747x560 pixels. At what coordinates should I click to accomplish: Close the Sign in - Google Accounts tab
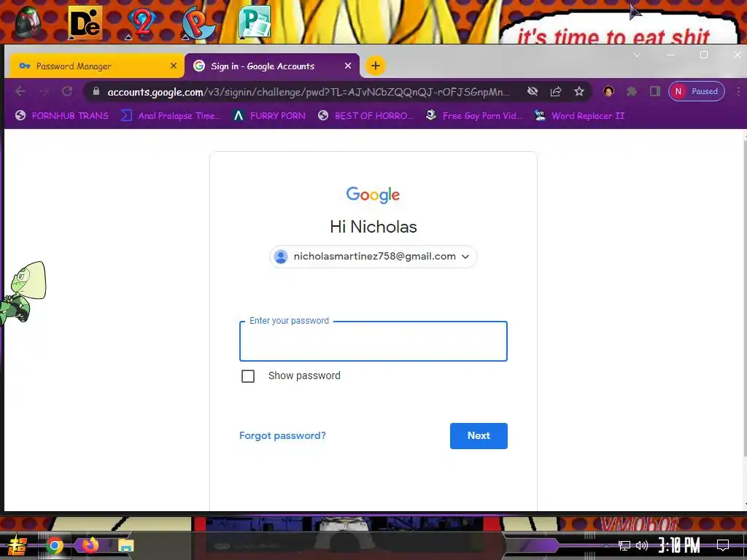pos(348,66)
